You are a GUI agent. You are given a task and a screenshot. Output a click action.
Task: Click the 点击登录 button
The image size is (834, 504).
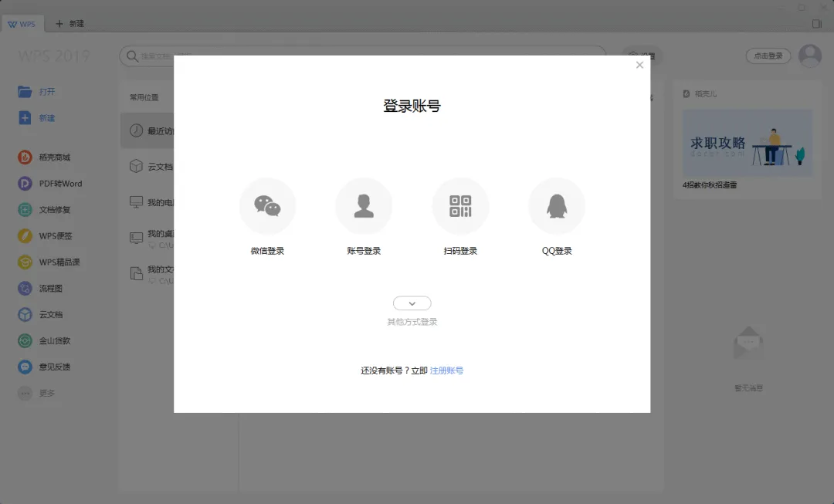768,56
